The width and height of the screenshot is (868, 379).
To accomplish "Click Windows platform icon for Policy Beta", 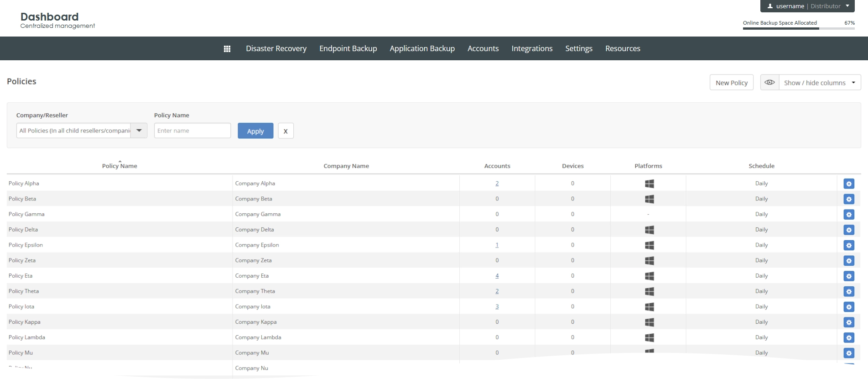I will click(650, 199).
